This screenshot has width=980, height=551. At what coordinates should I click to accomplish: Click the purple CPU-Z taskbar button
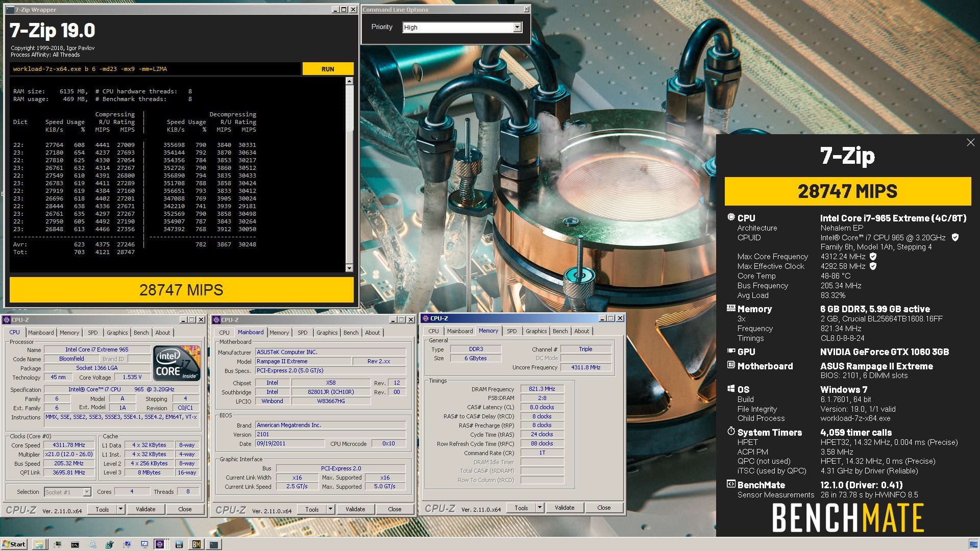[x=160, y=544]
